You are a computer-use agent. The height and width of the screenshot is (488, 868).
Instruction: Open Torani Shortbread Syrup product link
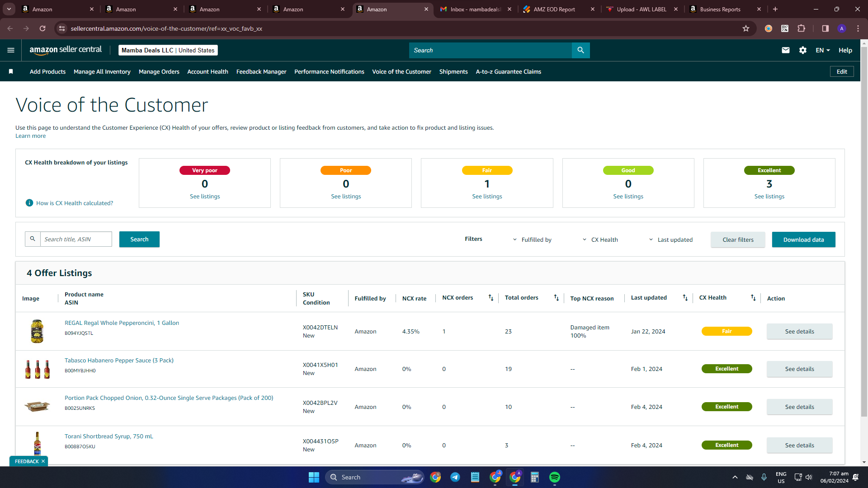109,436
